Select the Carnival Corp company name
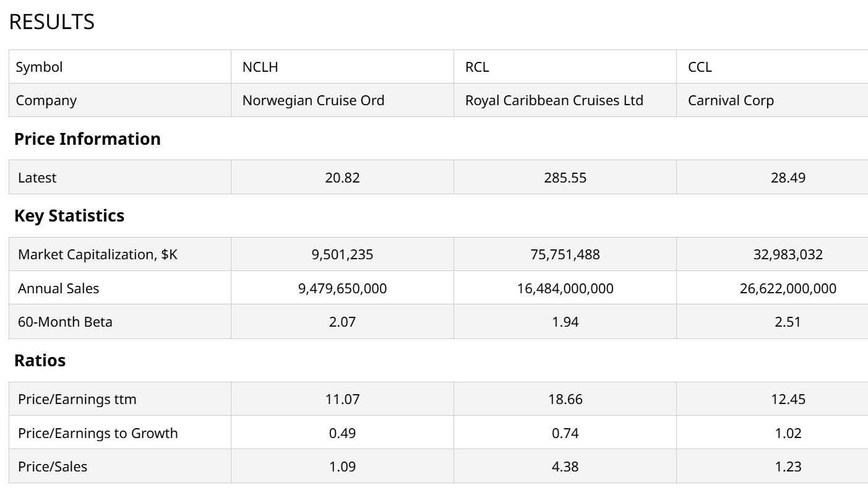This screenshot has width=868, height=503. (x=731, y=100)
